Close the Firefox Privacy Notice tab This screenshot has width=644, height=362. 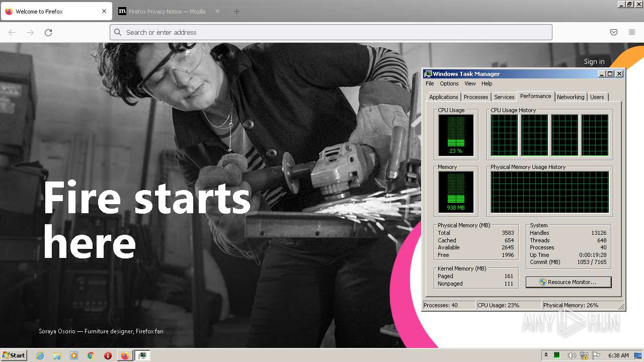pos(217,11)
